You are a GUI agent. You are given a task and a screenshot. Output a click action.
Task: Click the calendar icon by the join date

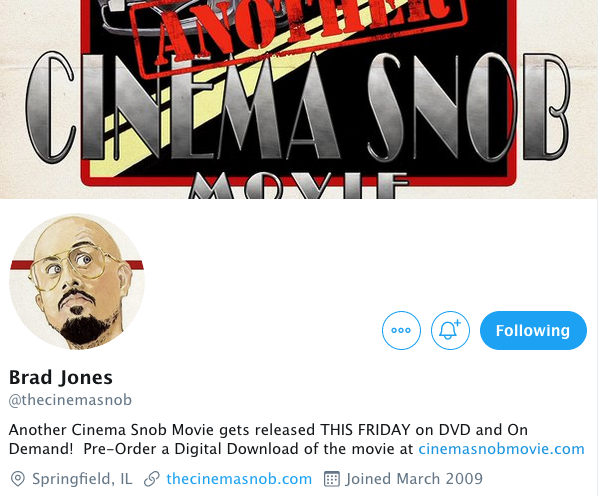(331, 479)
